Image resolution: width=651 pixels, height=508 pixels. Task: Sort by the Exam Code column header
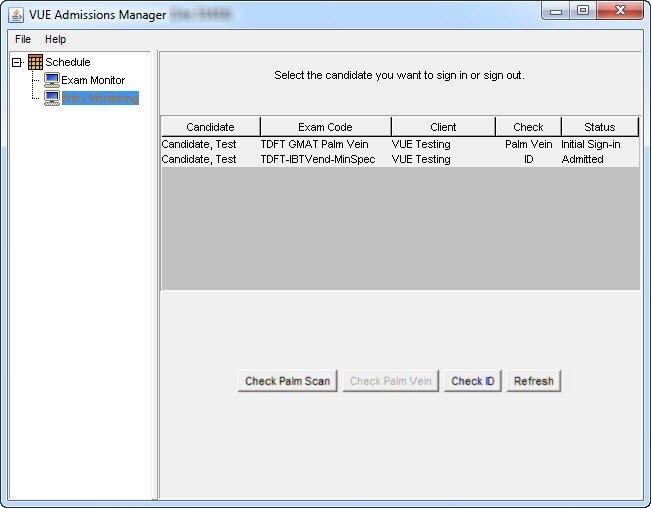[326, 127]
